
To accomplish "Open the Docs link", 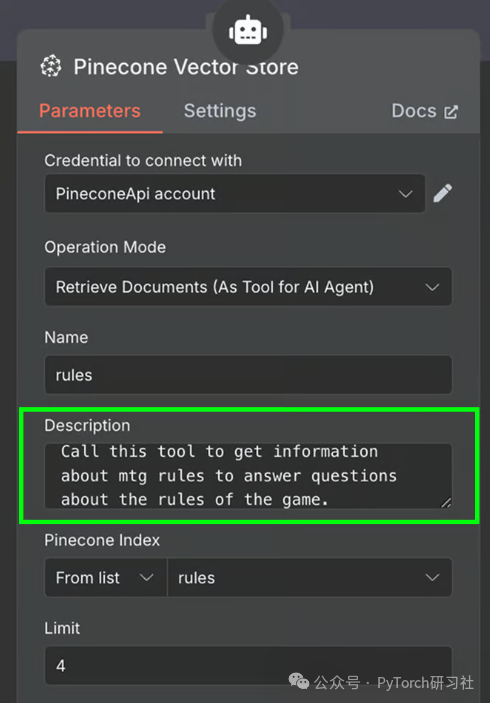I will coord(425,111).
